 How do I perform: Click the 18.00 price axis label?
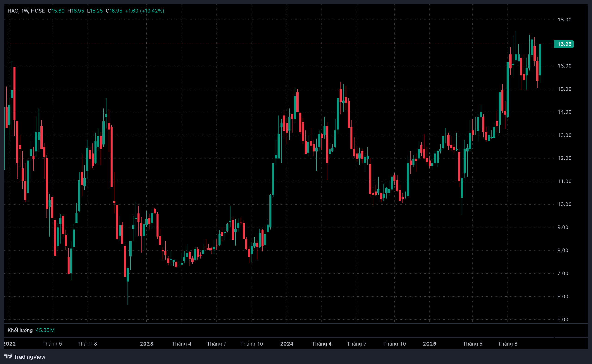(564, 20)
